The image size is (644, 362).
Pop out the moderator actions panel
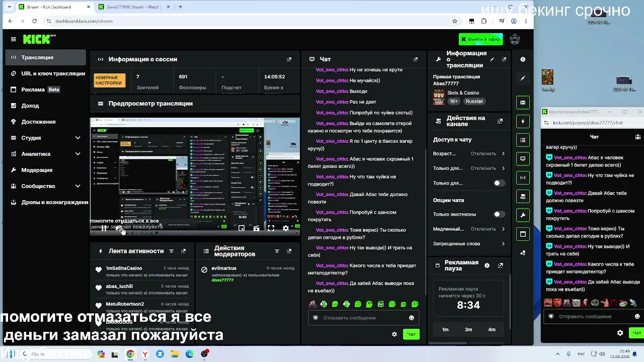[x=289, y=251]
